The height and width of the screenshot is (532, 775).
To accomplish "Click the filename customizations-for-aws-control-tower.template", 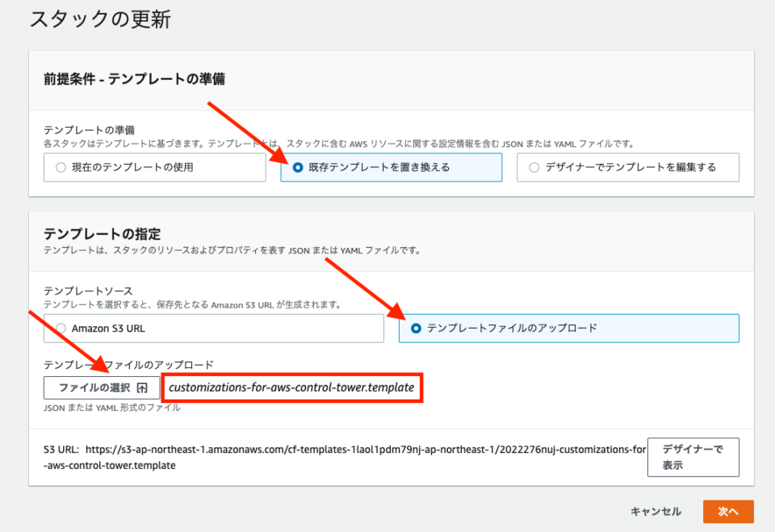I will coord(292,387).
